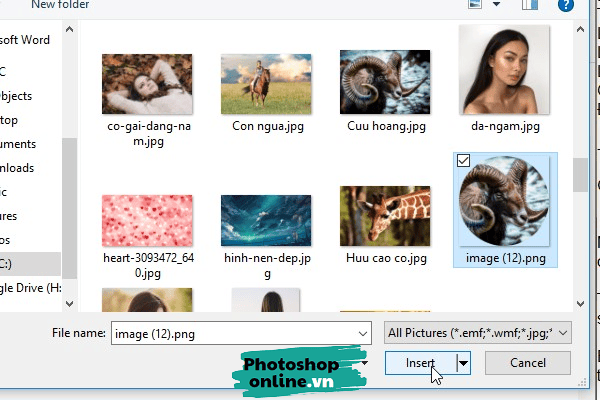Viewport: 600px width, 400px height.
Task: Click the Insert button
Action: tap(420, 363)
